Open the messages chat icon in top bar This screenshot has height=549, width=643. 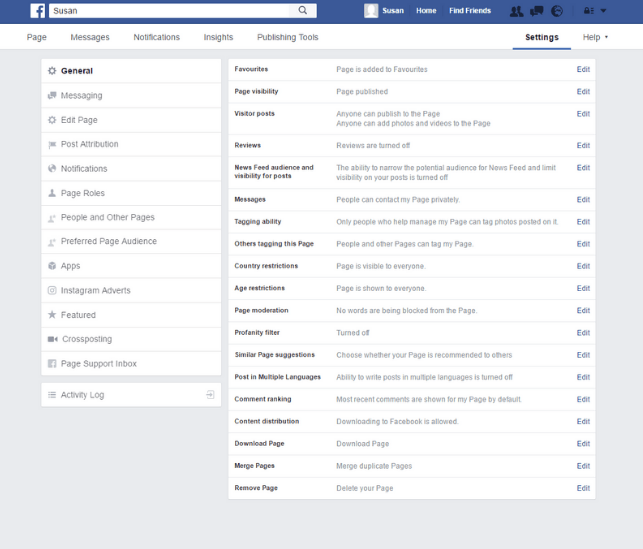(x=536, y=11)
